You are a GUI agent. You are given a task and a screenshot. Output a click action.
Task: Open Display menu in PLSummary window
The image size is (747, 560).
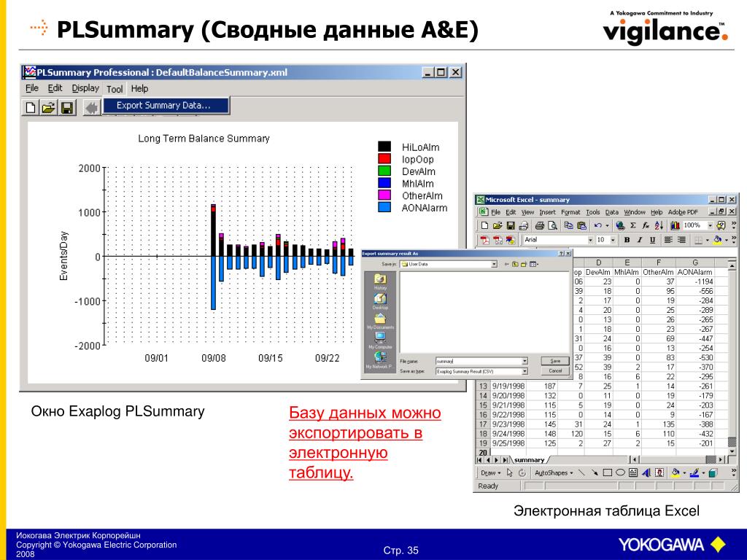tap(85, 88)
